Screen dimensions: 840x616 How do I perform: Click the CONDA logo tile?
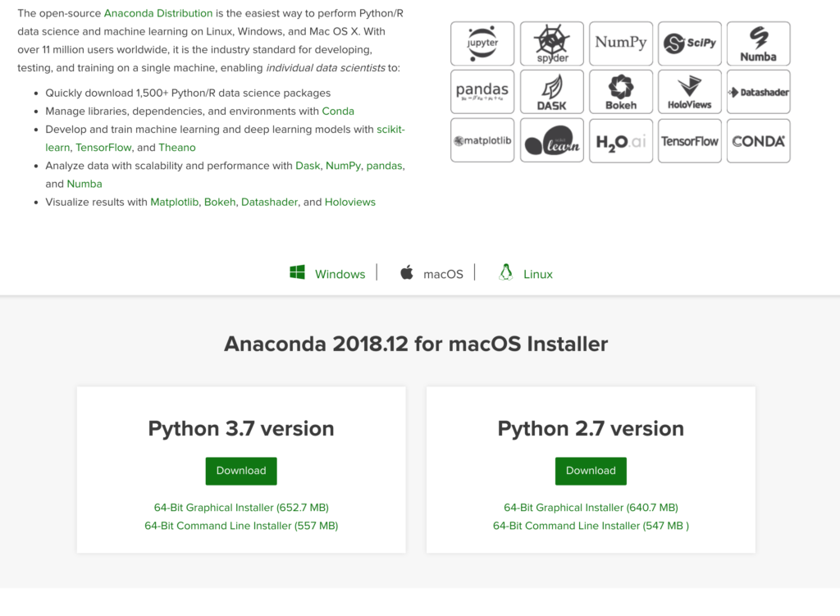coord(758,140)
